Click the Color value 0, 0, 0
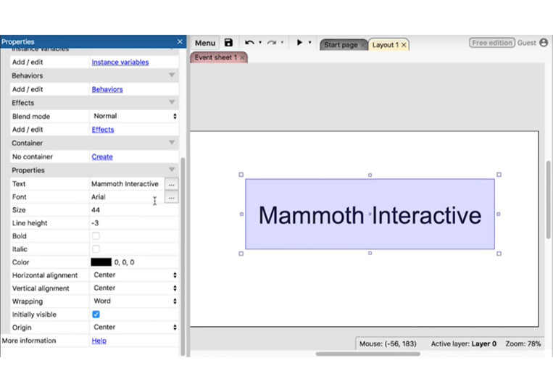The image size is (553, 392). [x=124, y=262]
